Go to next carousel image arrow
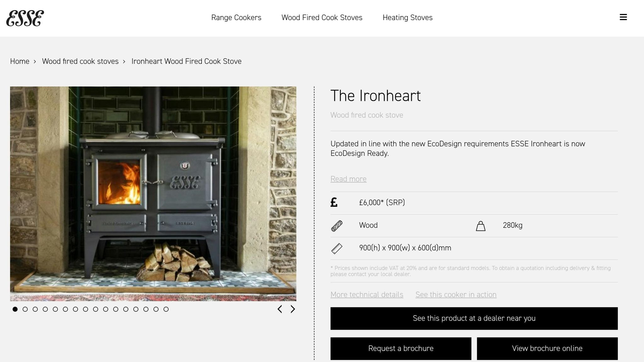The width and height of the screenshot is (644, 362). (293, 309)
